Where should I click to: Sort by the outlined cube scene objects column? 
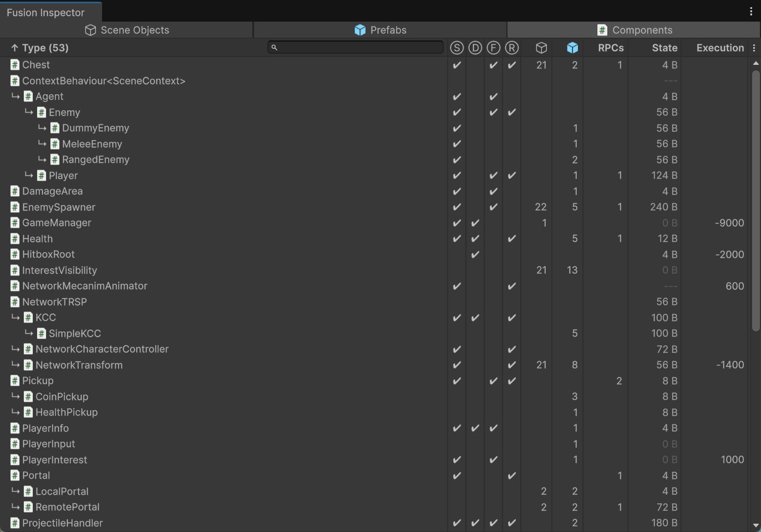pos(541,48)
